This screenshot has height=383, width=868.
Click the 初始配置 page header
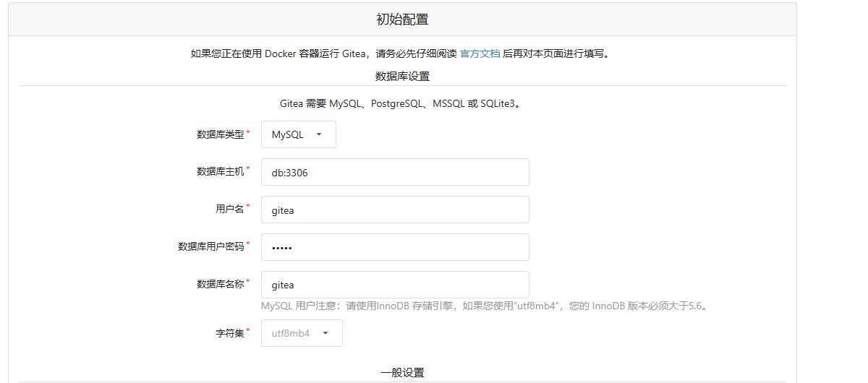pos(402,20)
